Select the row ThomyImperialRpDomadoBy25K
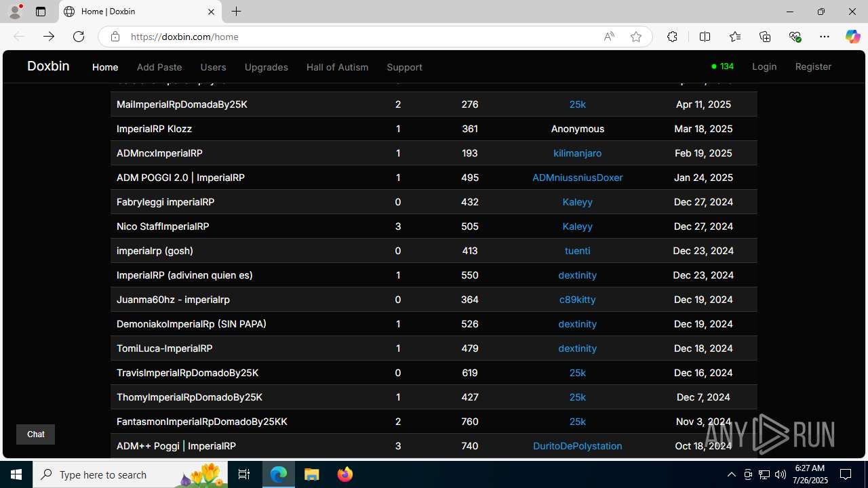Viewport: 868px width, 488px height. (x=434, y=397)
